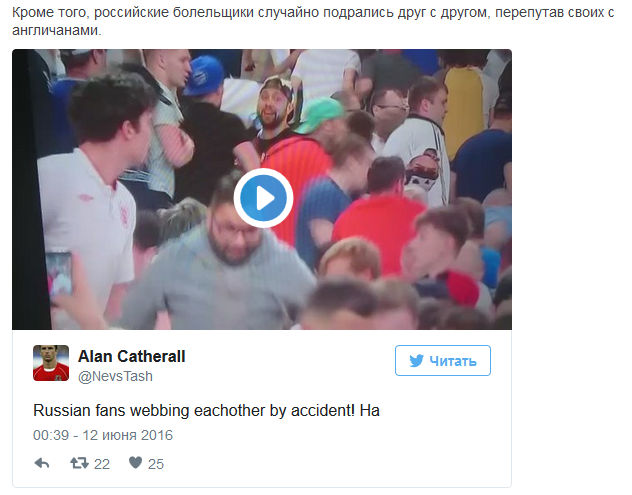Follow via the Читать button
The width and height of the screenshot is (632, 495).
443,360
